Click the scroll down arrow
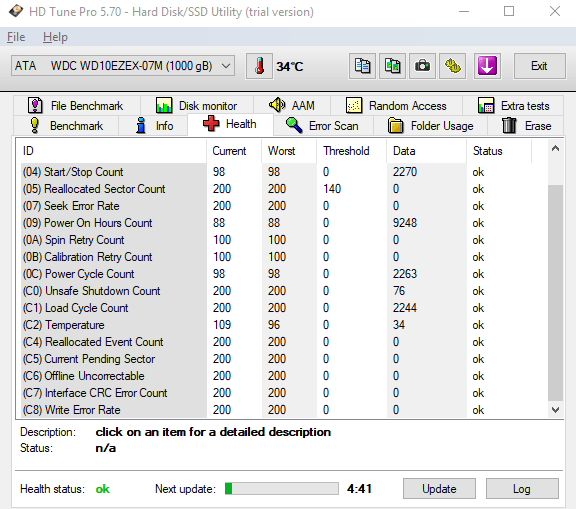The height and width of the screenshot is (509, 576). (555, 409)
